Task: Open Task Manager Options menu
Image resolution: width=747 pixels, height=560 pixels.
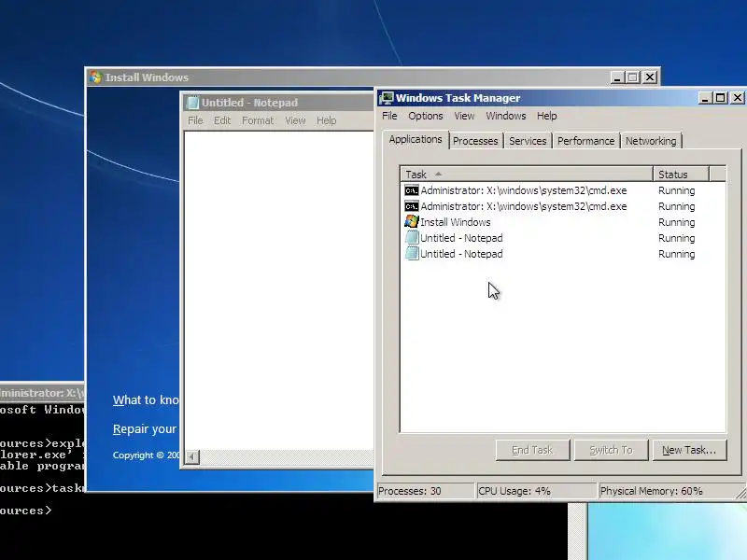Action: 426,116
